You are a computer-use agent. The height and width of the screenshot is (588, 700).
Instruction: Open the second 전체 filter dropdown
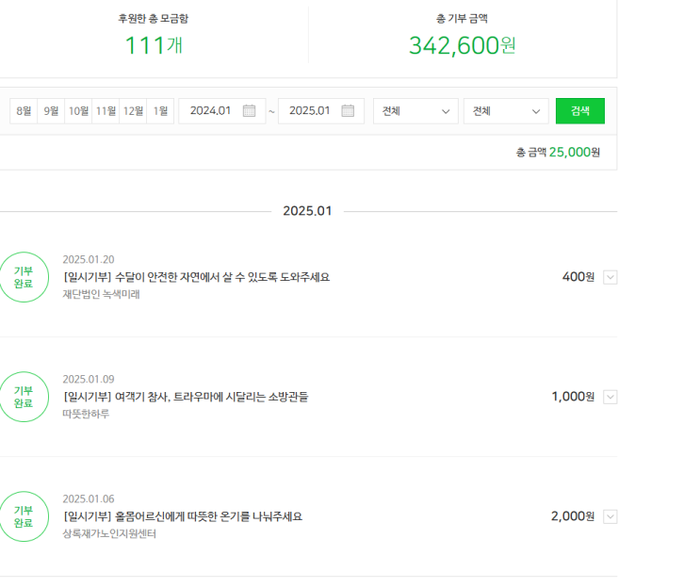pos(506,111)
